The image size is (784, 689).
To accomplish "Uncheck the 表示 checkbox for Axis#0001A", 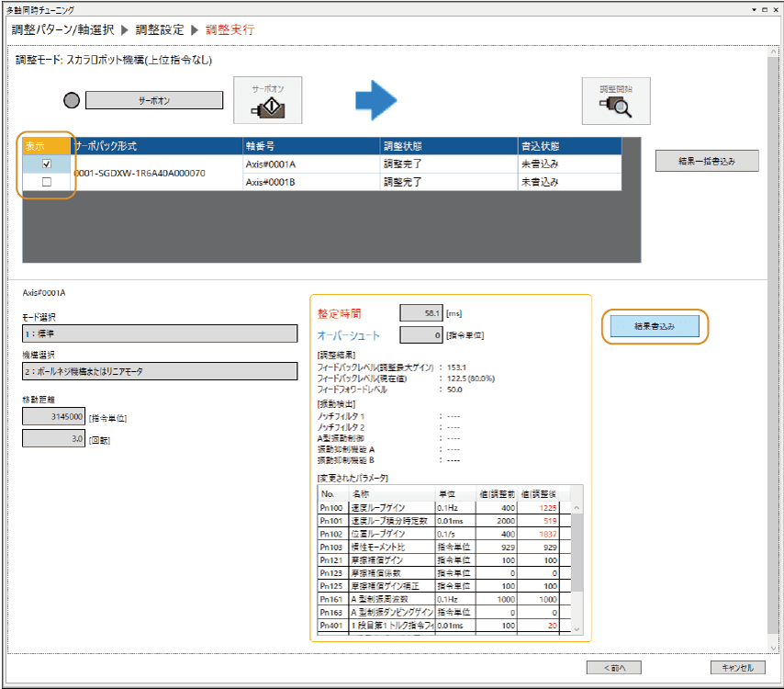I will [x=47, y=164].
